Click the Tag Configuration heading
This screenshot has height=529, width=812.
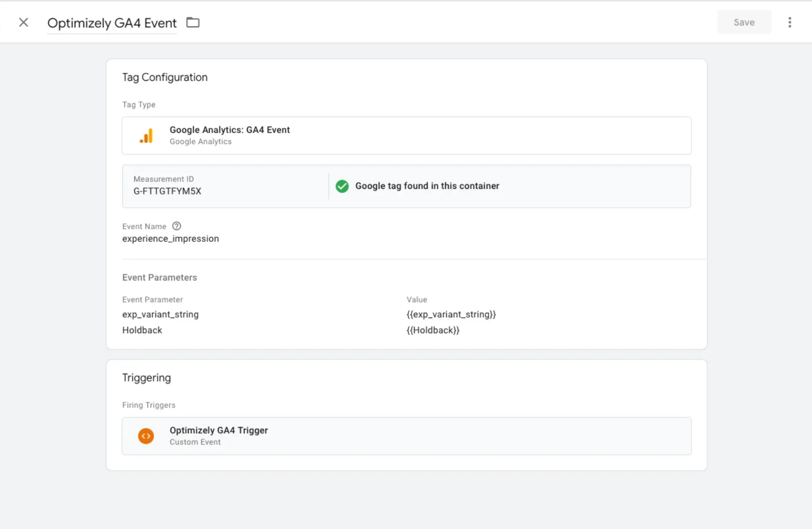tap(165, 78)
